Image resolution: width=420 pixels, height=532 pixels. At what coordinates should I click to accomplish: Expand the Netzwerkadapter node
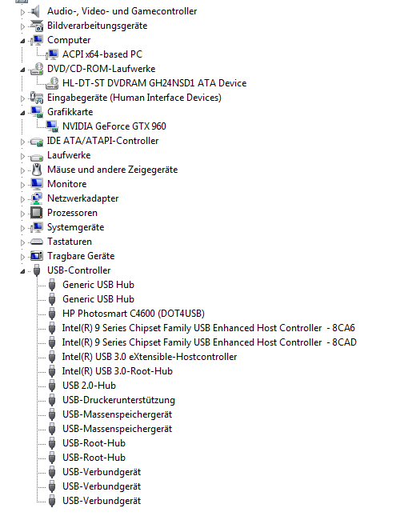pos(22,199)
